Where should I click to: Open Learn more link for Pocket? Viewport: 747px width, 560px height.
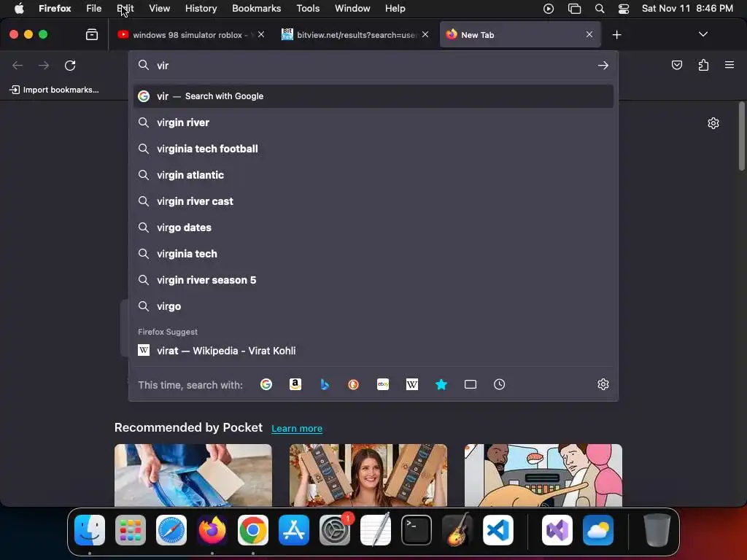pyautogui.click(x=297, y=429)
